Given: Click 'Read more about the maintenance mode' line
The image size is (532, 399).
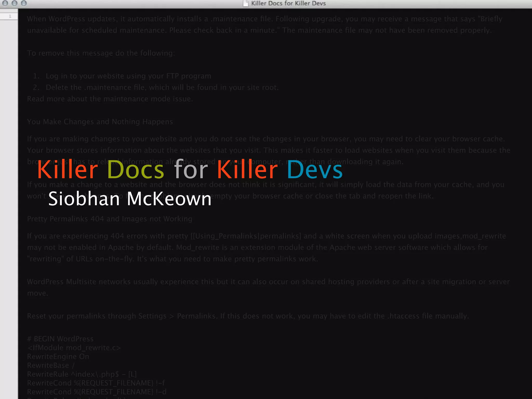Looking at the screenshot, I should point(110,99).
